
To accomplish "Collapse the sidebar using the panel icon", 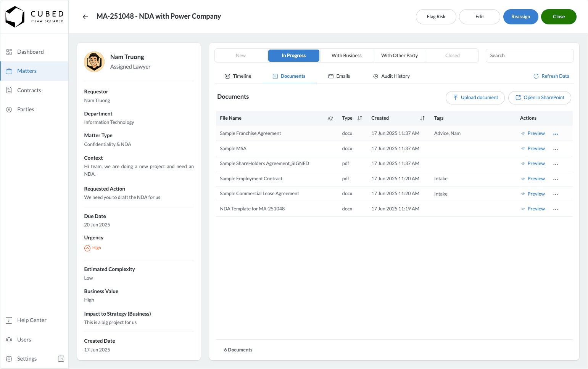I will point(61,359).
